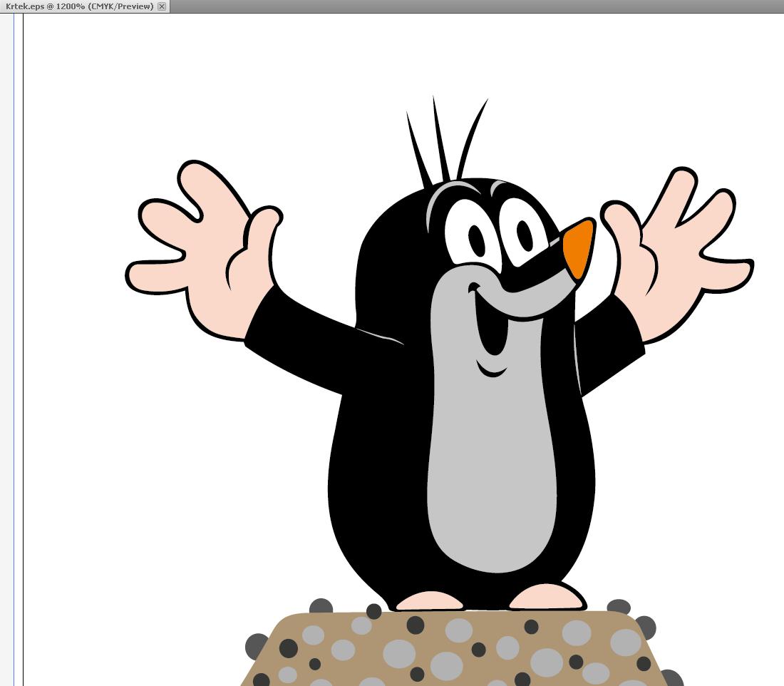784x686 pixels.
Task: Select the Krtek.eps document tab
Action: coord(78,6)
